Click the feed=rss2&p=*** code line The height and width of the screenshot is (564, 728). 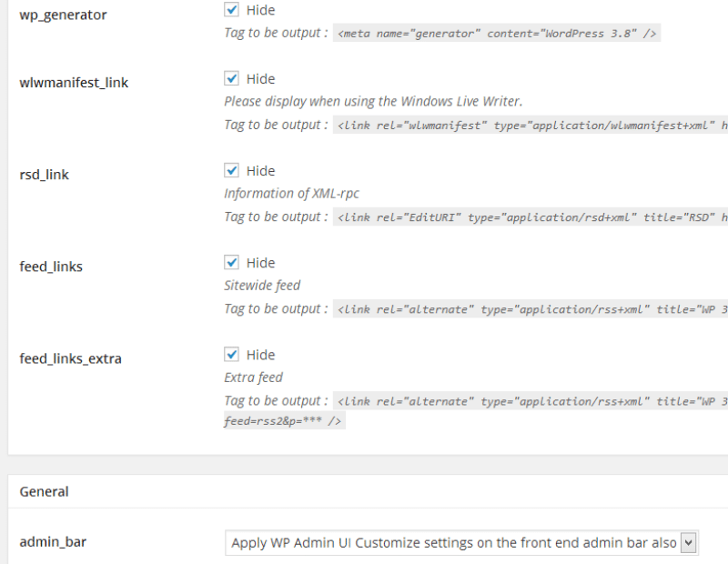(283, 421)
